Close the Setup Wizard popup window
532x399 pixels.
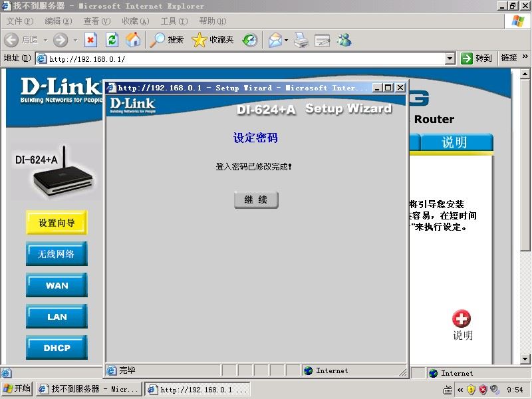400,88
